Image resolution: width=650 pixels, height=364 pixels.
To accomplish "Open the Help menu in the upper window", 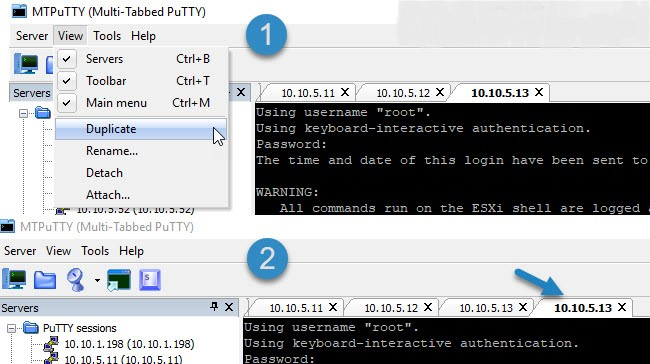I will pos(143,36).
